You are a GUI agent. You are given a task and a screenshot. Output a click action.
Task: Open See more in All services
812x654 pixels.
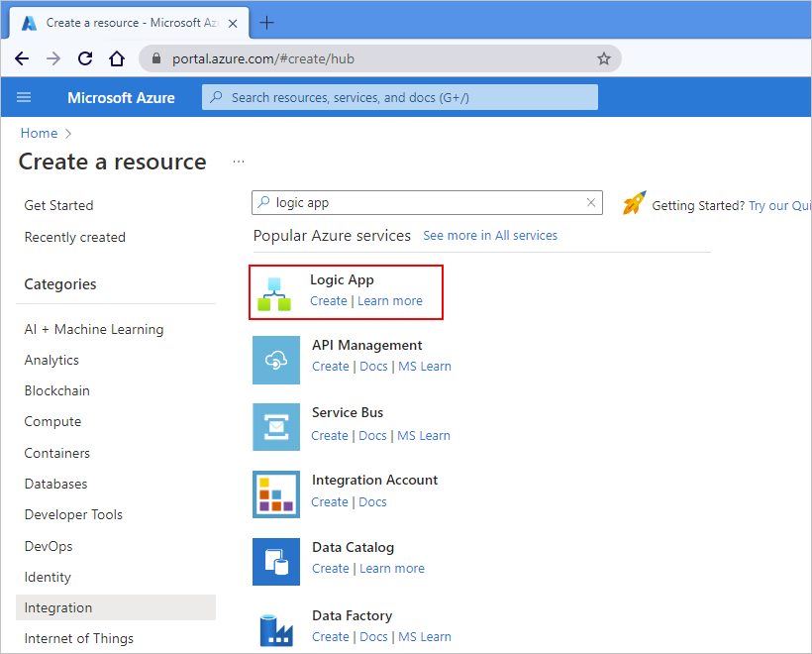(x=489, y=235)
